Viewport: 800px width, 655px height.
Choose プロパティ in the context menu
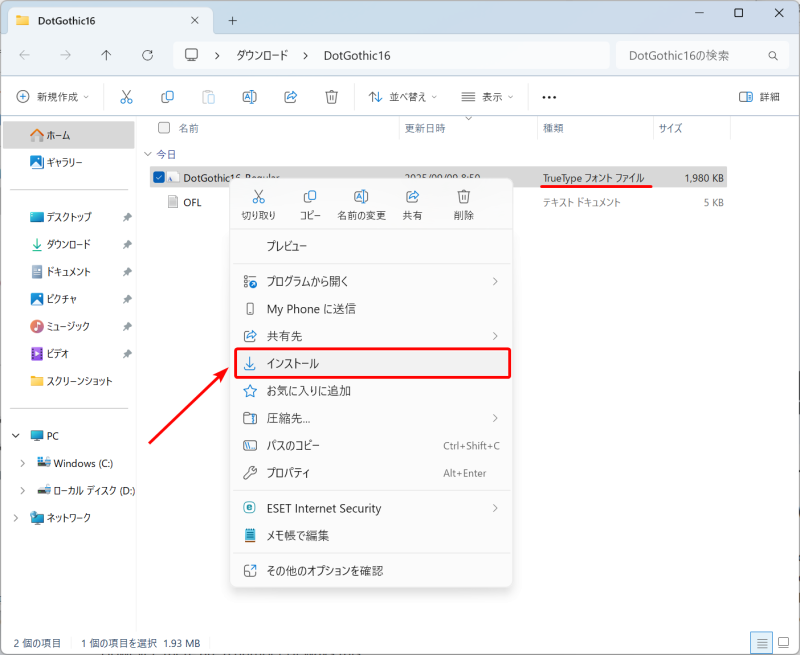tap(288, 472)
